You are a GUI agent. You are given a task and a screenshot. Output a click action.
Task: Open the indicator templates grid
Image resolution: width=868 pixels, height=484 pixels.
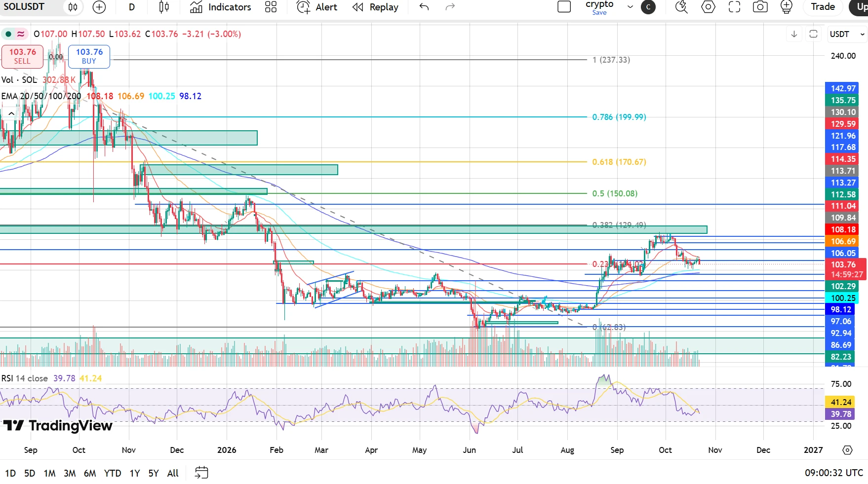(271, 7)
